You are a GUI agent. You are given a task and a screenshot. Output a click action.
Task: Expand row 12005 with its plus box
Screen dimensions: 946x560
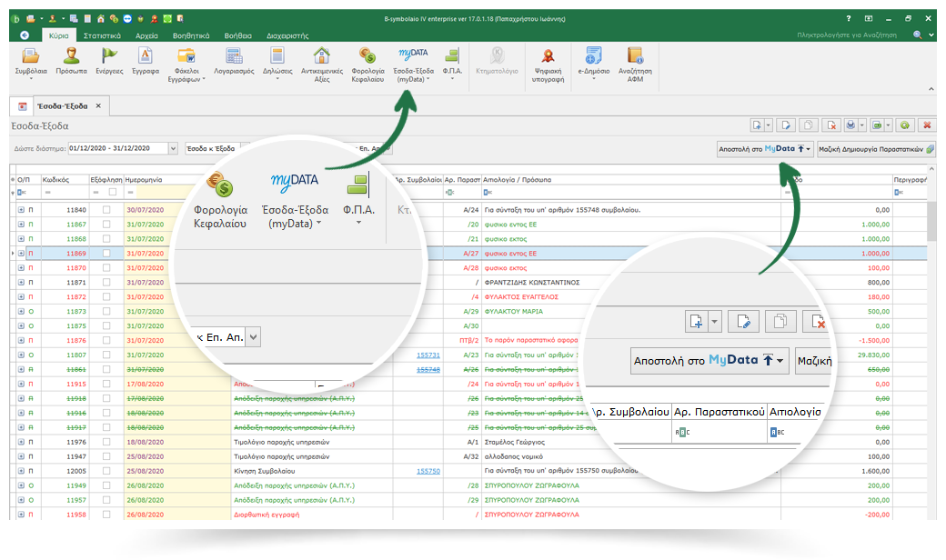pyautogui.click(x=21, y=471)
